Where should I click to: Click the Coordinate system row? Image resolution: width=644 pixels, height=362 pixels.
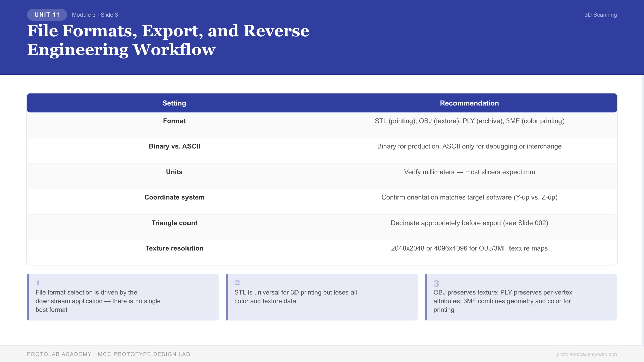coord(322,201)
